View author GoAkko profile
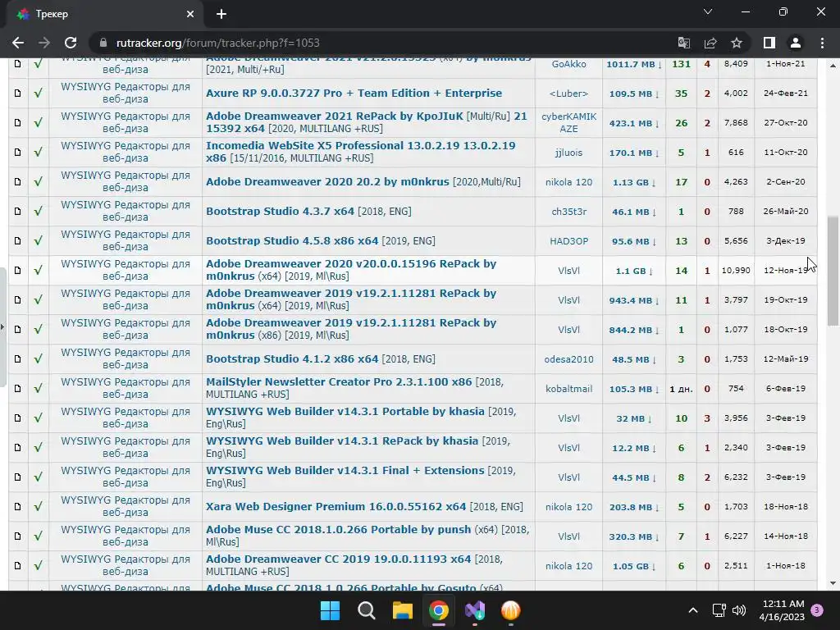 point(569,64)
